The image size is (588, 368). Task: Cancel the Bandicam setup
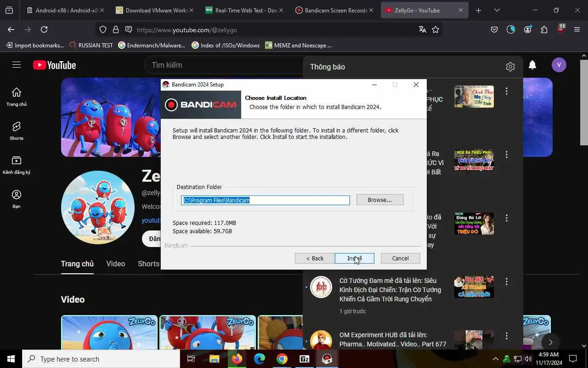point(400,258)
